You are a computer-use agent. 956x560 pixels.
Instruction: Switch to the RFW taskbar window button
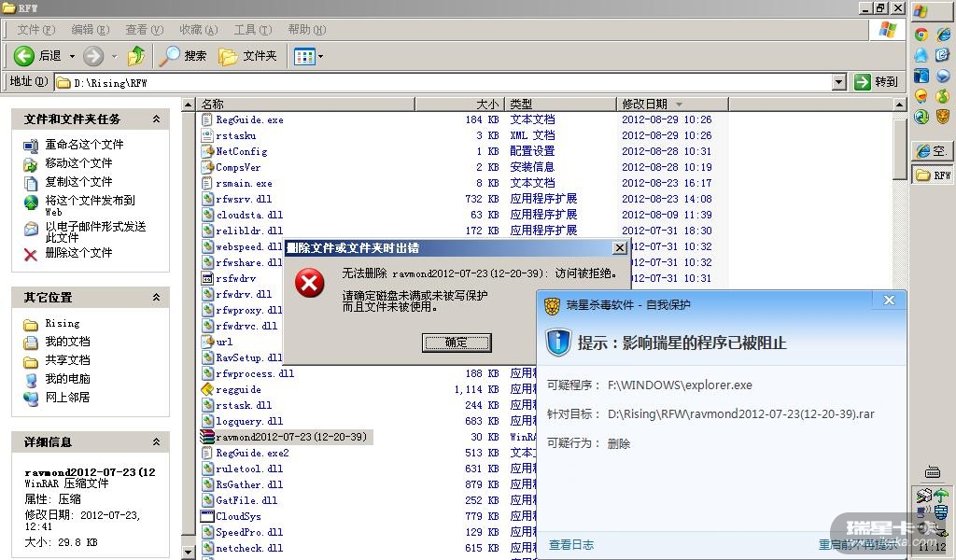coord(933,175)
